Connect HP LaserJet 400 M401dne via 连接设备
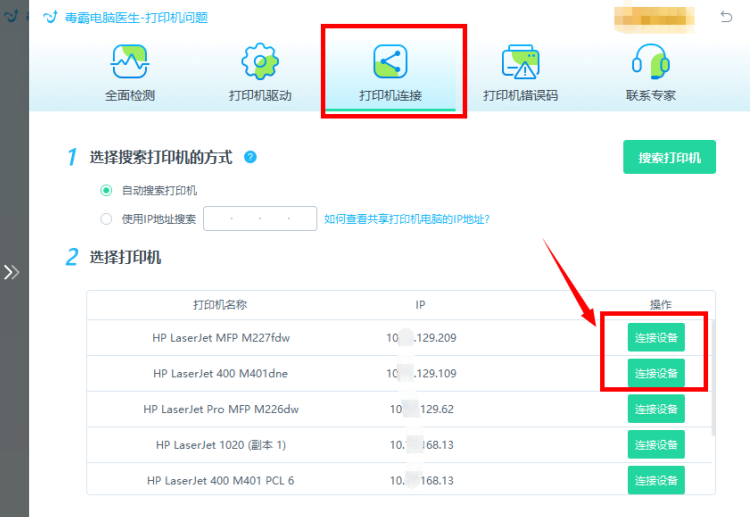The width and height of the screenshot is (750, 517). pos(656,373)
